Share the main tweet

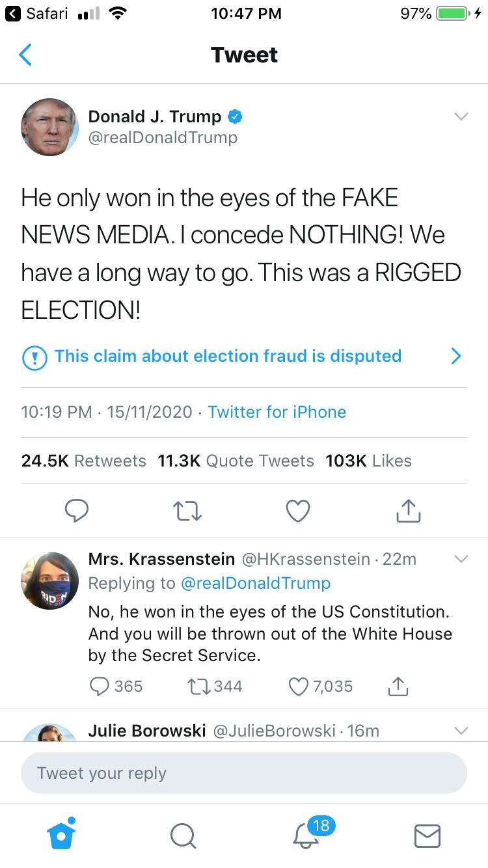[409, 511]
